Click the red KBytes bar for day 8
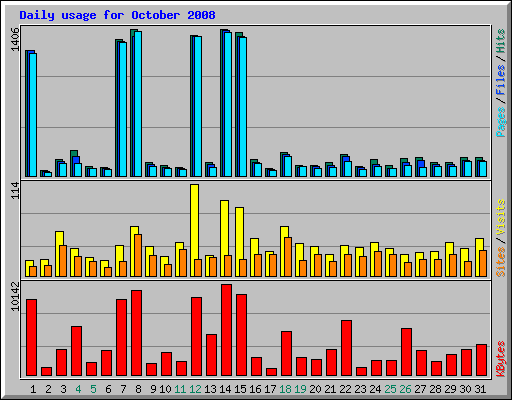The width and height of the screenshot is (512, 400). pos(137,333)
